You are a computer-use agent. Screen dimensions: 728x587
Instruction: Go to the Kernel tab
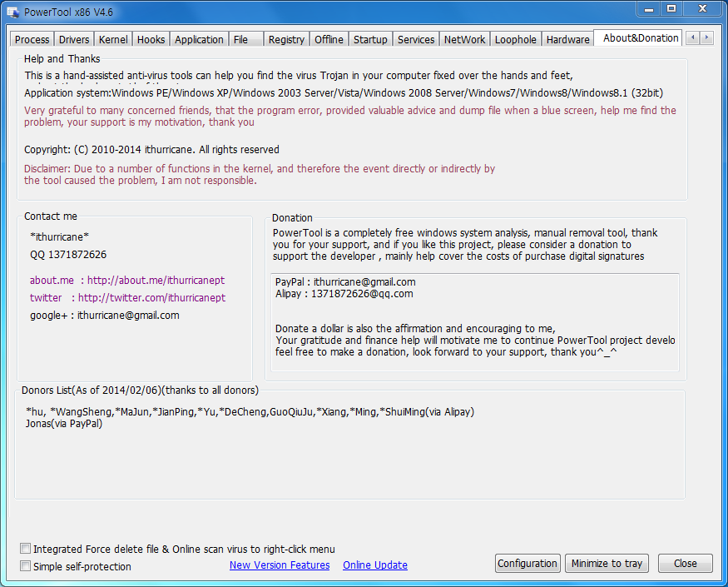(x=113, y=39)
